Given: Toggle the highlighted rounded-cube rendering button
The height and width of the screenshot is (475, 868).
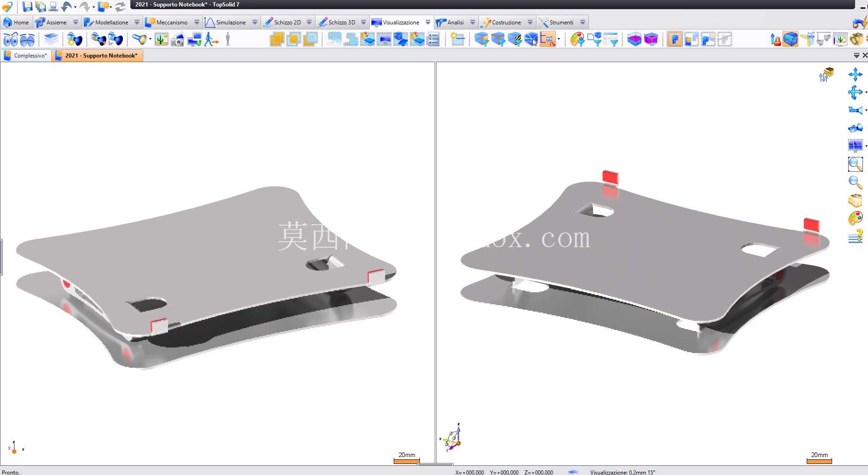Looking at the screenshot, I should [791, 40].
